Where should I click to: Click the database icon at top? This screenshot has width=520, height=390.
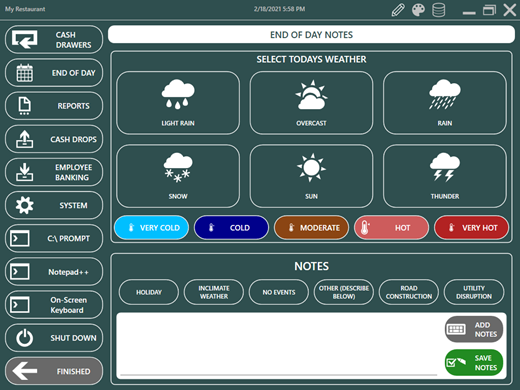438,10
